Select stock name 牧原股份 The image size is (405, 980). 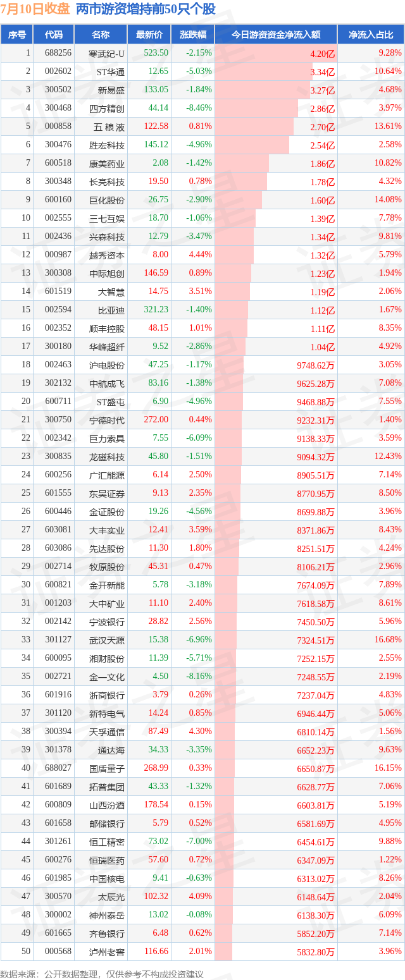(107, 567)
